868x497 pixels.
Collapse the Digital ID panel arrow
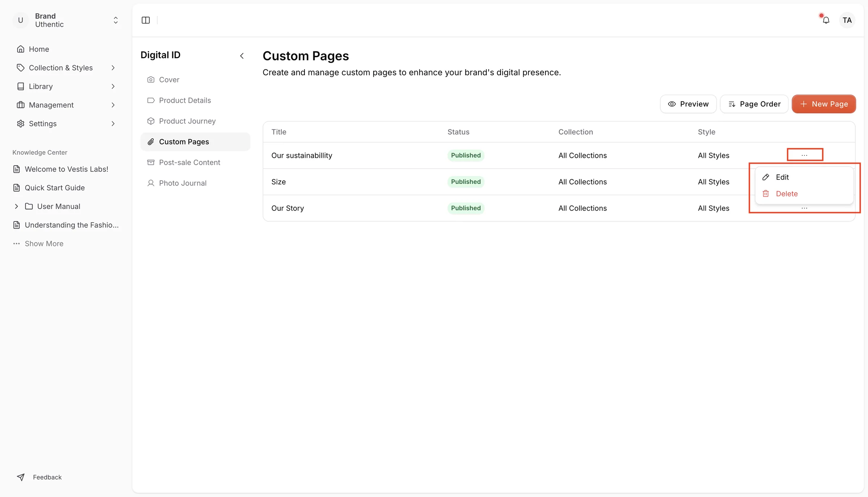[x=242, y=56]
